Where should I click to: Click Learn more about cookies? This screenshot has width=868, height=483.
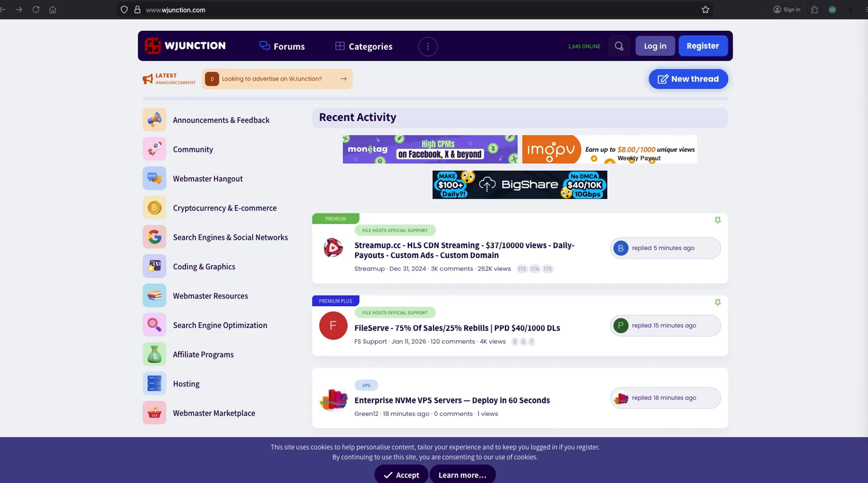(462, 474)
